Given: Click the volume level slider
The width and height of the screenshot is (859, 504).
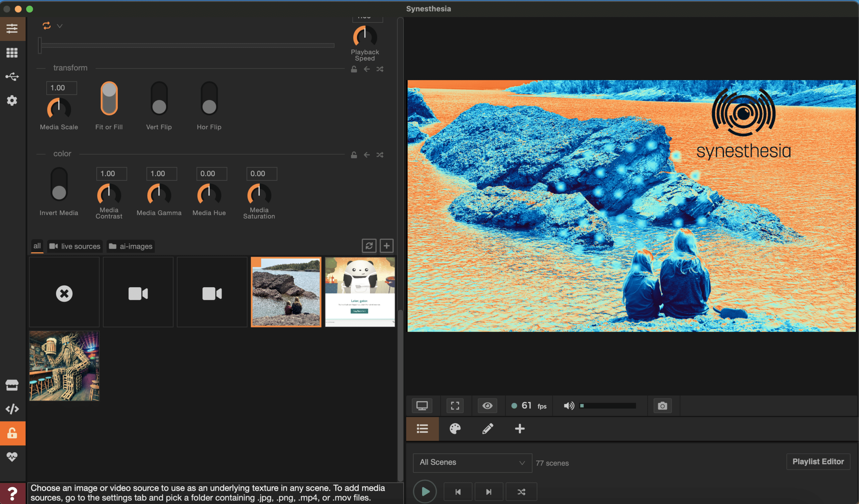Looking at the screenshot, I should click(x=608, y=406).
